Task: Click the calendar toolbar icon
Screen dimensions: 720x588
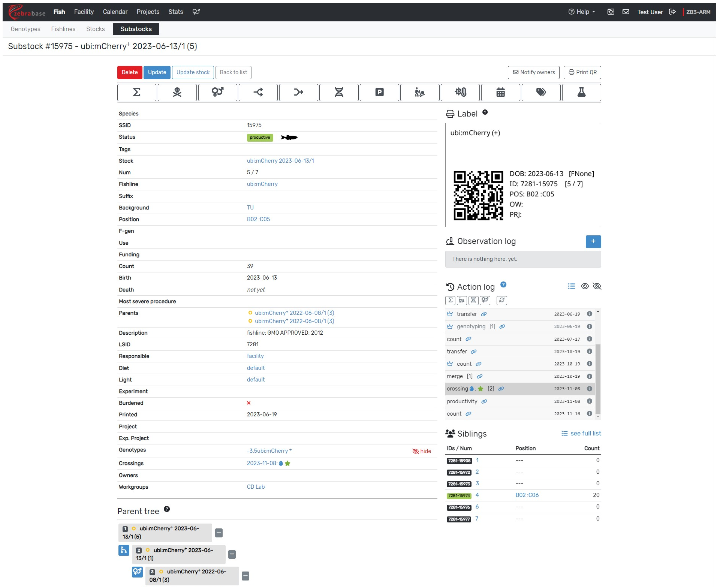Action: (x=500, y=92)
